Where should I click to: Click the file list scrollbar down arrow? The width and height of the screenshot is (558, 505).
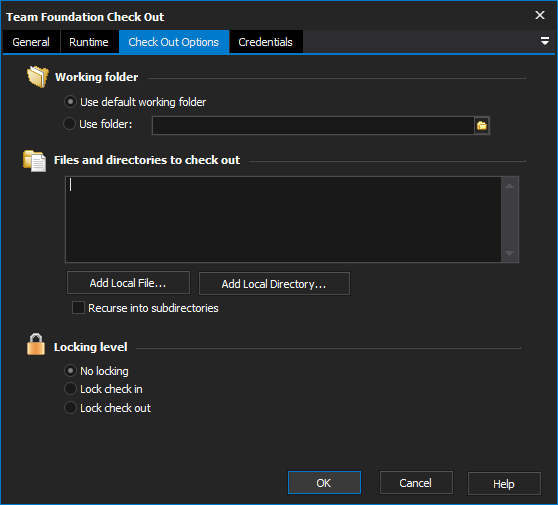[x=509, y=253]
